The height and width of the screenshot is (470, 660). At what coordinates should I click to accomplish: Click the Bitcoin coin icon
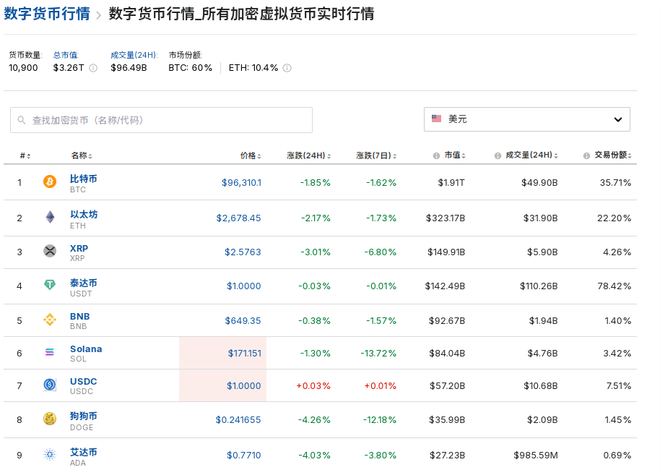point(50,183)
